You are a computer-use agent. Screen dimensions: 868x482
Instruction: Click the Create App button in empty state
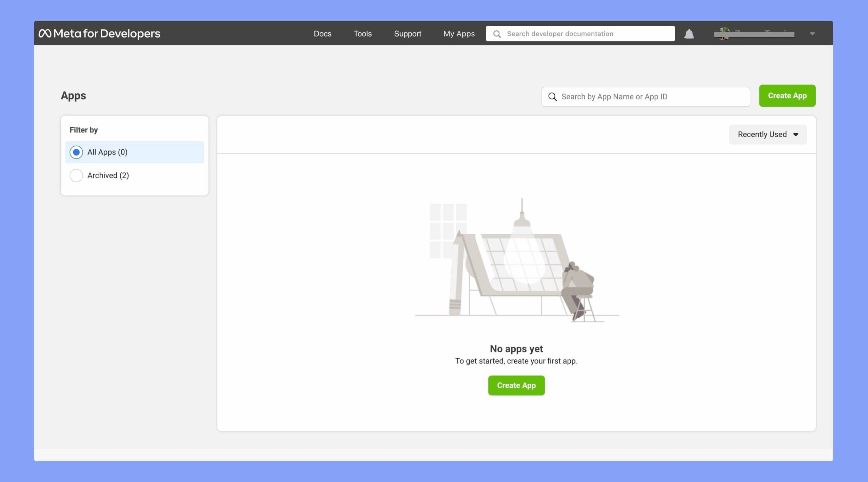click(516, 385)
